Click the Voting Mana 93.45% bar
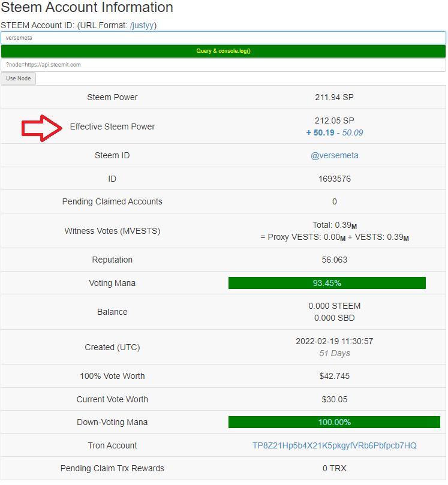 point(327,284)
